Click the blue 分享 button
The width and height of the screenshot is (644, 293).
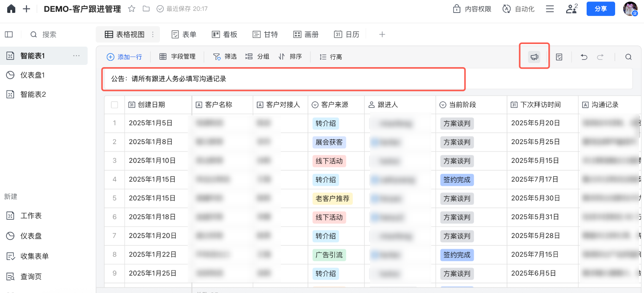pos(600,9)
